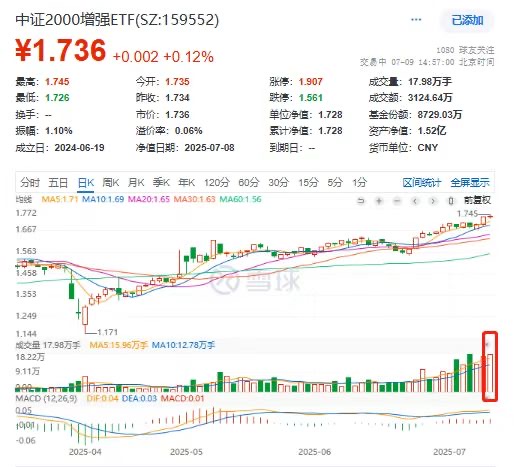Switch to the 15分 chart tab
Image resolution: width=514 pixels, height=467 pixels.
pos(309,183)
